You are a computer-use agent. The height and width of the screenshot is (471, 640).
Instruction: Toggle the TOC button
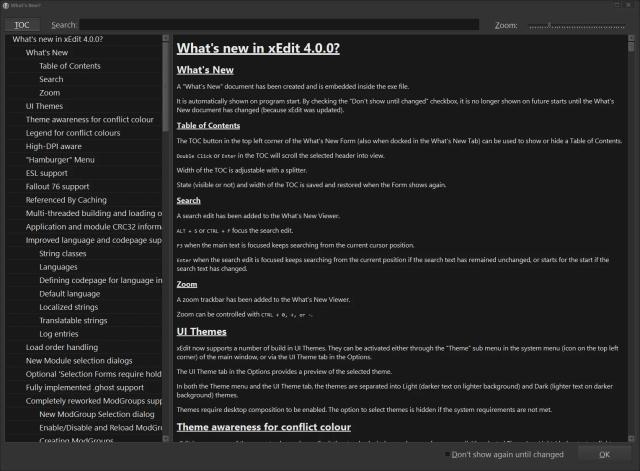[x=22, y=25]
